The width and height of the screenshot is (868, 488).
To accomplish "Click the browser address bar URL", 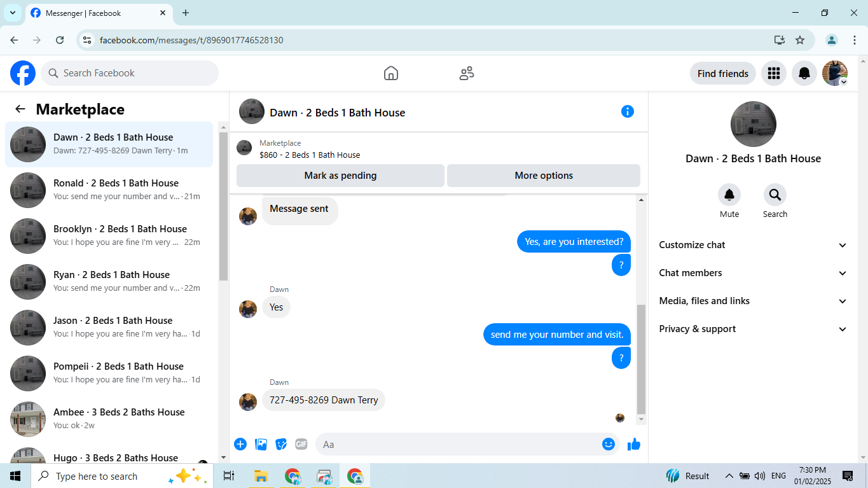I will coord(191,40).
